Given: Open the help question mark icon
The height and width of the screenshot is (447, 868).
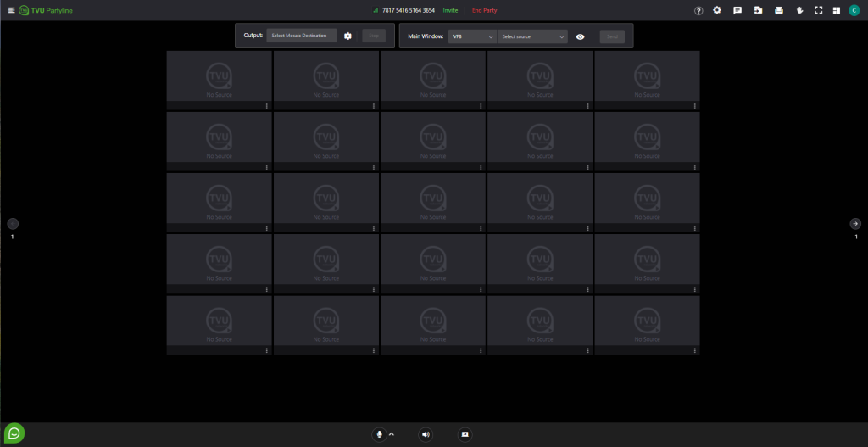Looking at the screenshot, I should (x=698, y=10).
